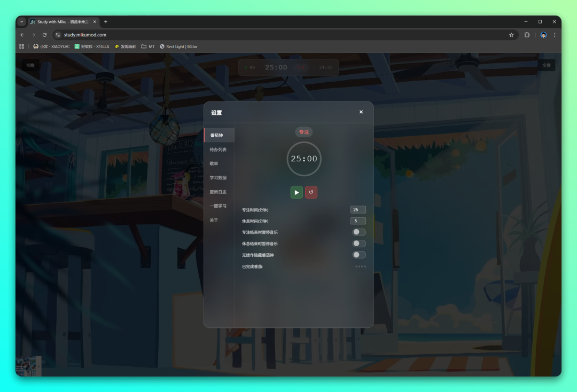Close the 设置 settings dialog
Screen dimensions: 577x392
point(361,112)
